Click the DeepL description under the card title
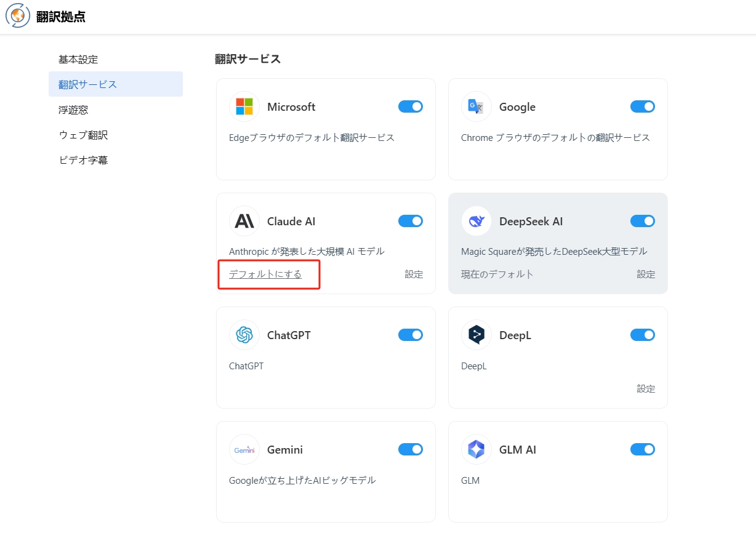Image resolution: width=756 pixels, height=533 pixels. tap(474, 366)
